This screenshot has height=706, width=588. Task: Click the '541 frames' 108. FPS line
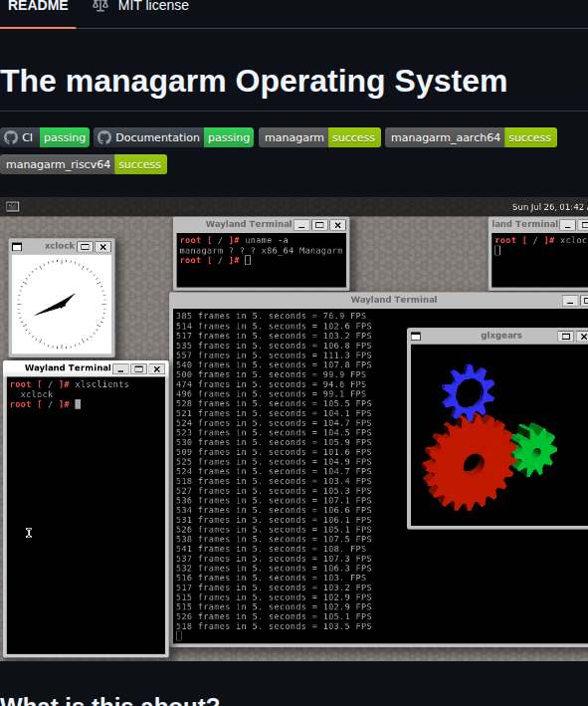[x=271, y=549]
